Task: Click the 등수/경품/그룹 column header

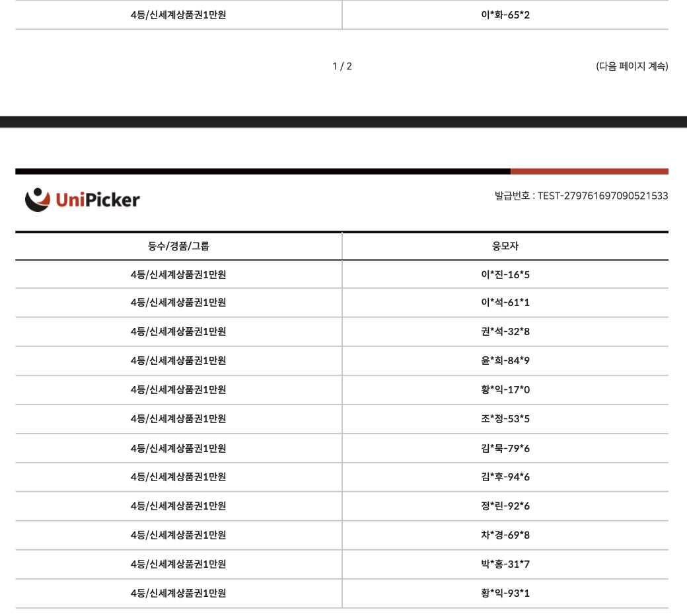Action: [178, 246]
